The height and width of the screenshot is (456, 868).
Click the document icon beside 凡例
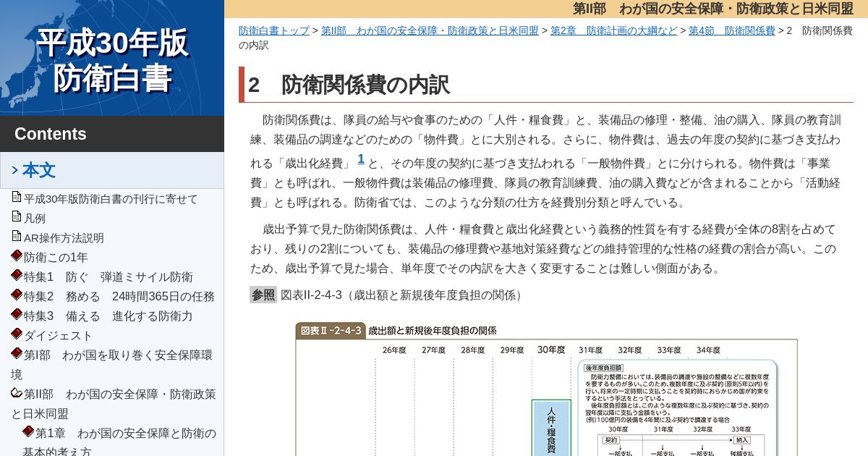tap(17, 216)
